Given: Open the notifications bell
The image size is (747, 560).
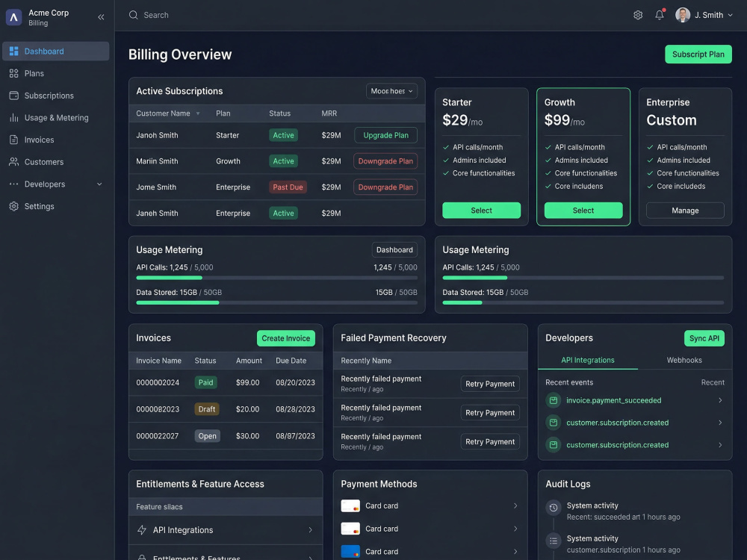Looking at the screenshot, I should click(x=660, y=15).
